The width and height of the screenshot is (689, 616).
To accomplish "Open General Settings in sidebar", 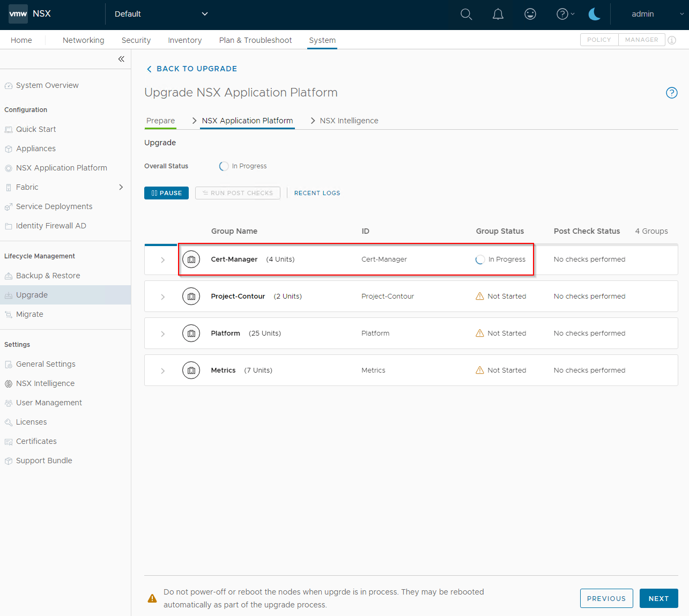I will coord(46,364).
